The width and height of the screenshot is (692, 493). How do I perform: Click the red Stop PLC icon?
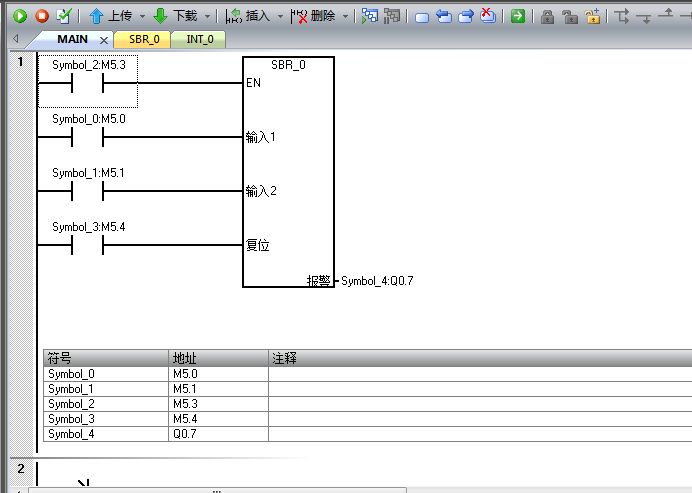tap(41, 16)
